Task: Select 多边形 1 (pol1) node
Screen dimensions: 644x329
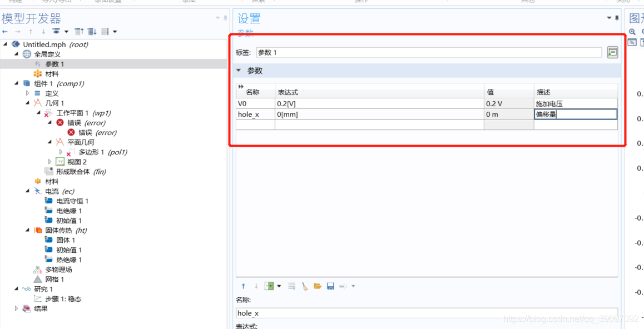Action: coord(103,152)
